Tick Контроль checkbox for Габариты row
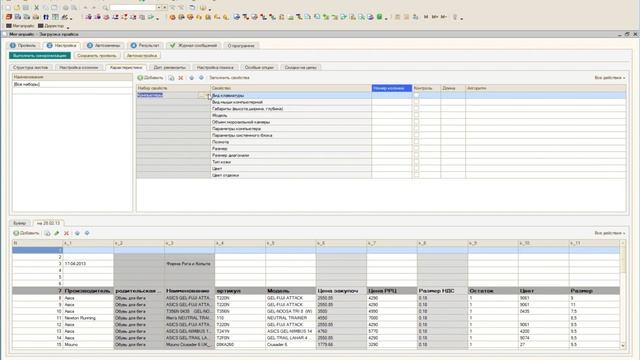Screen dimensions: 640x360 416,109
